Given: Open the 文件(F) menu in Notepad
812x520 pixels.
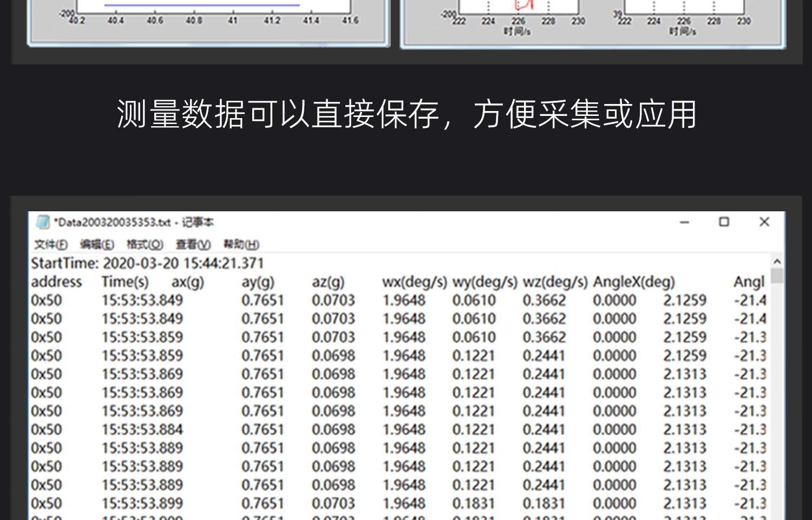Looking at the screenshot, I should click(51, 245).
